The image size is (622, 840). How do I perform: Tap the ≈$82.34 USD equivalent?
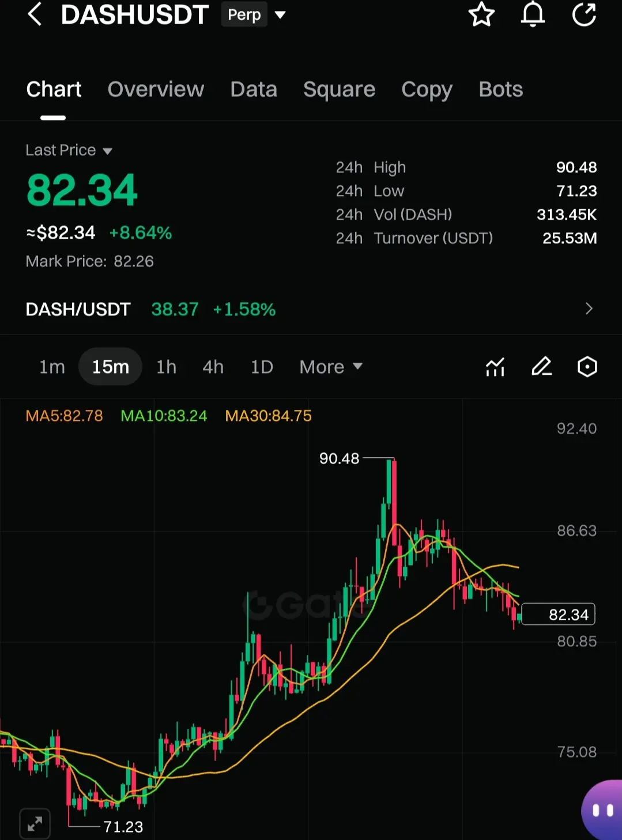click(x=61, y=233)
